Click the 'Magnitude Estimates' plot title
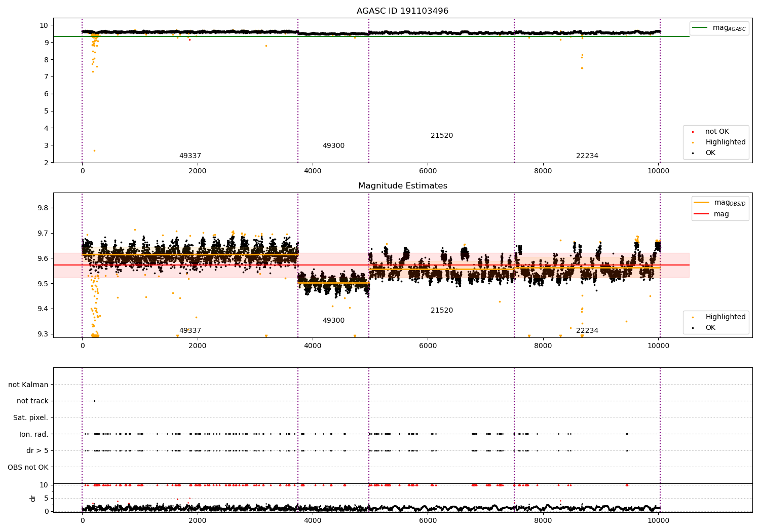This screenshot has width=760, height=532. (402, 186)
